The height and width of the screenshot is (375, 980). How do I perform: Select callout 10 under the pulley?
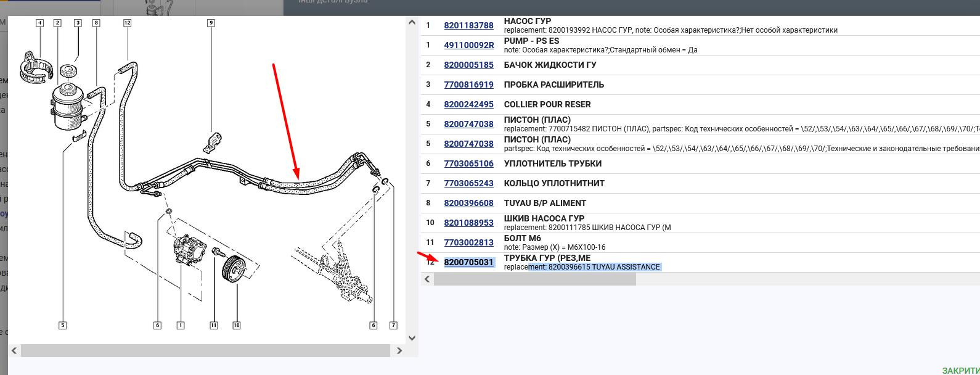[236, 325]
